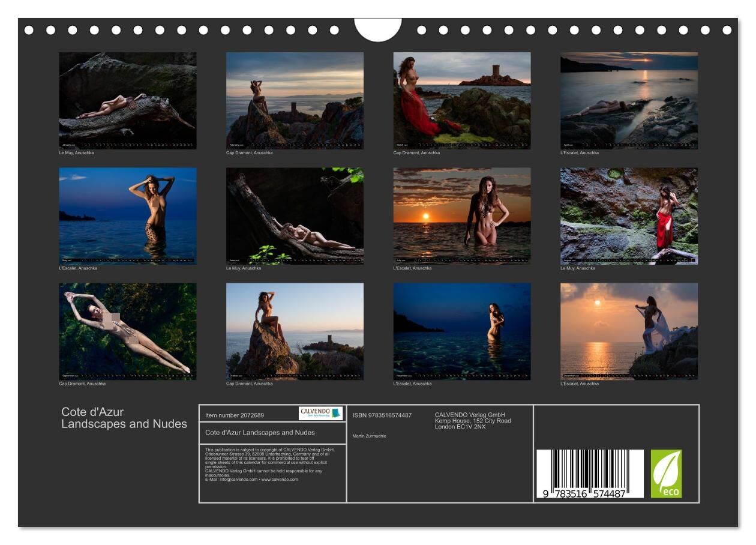This screenshot has height=545, width=756.
Task: Select the April L'Escalet coastline thumbnail
Action: pos(629,100)
